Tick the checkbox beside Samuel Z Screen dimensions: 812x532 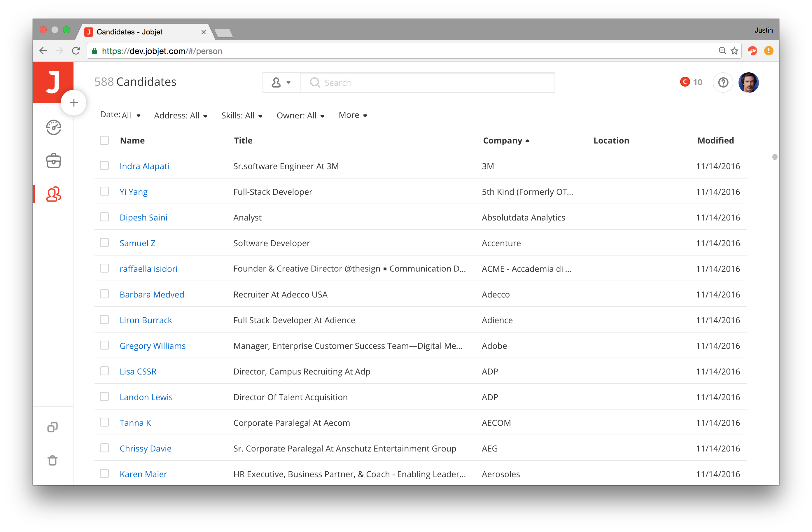(104, 243)
